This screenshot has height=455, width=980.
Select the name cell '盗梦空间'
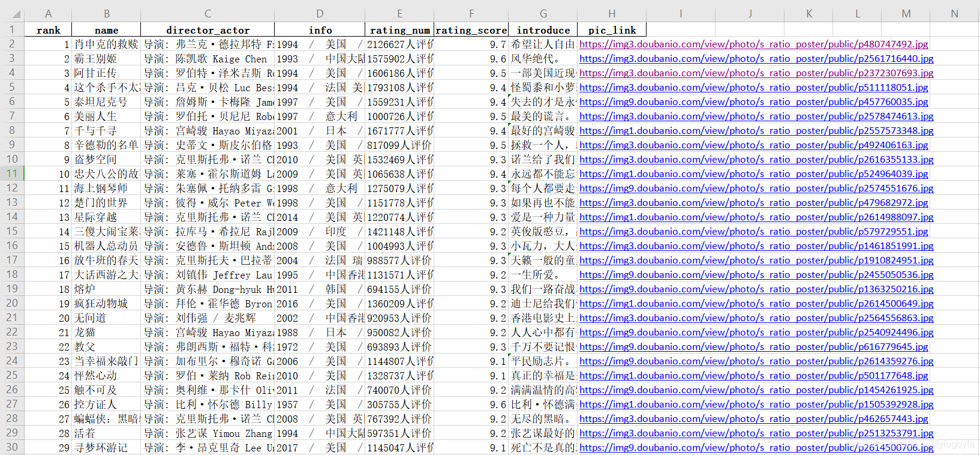tap(106, 160)
